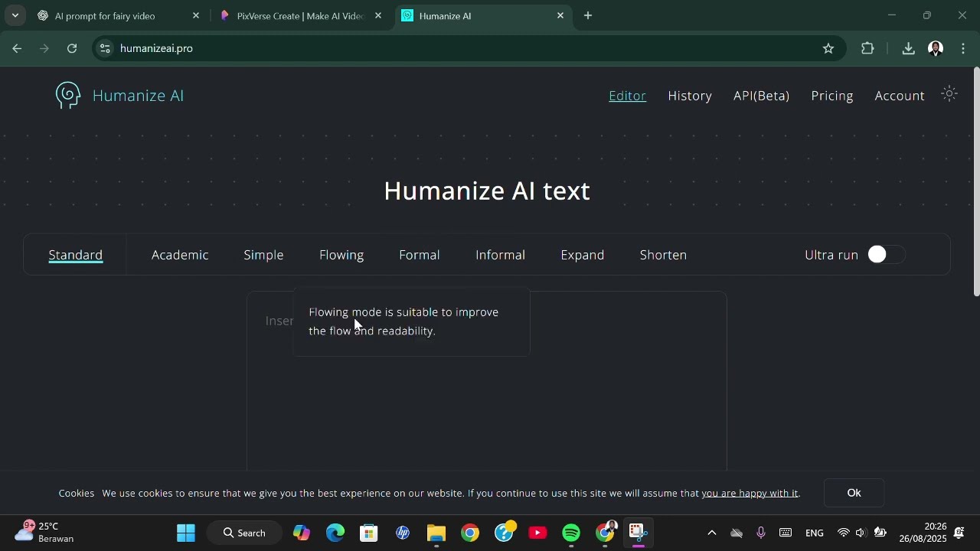Close the PixVerse Create tab

point(378,15)
